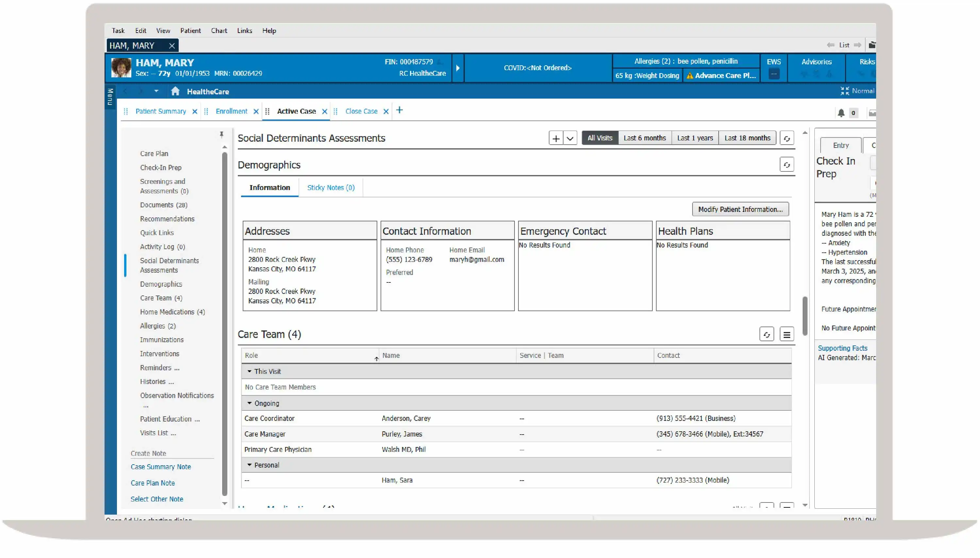
Task: Toggle the Last 6 months filter
Action: (645, 137)
